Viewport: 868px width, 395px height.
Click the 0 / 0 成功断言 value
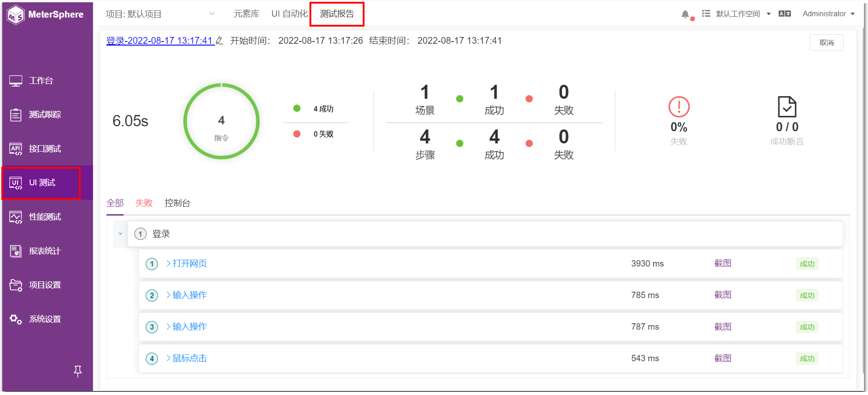pos(787,127)
